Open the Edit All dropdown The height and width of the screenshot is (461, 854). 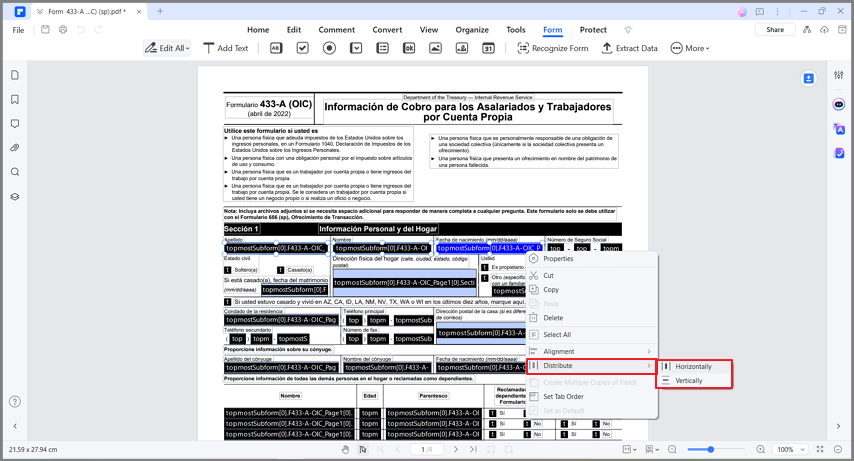167,48
